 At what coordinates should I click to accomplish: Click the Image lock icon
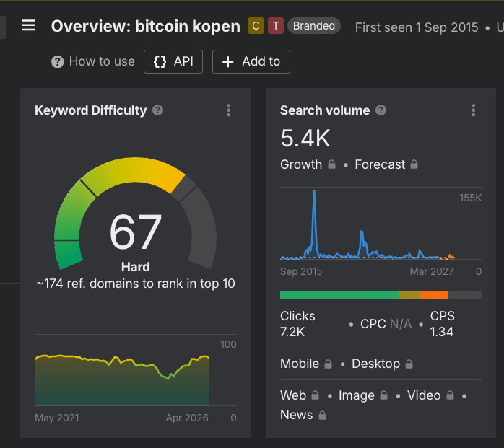(x=384, y=395)
